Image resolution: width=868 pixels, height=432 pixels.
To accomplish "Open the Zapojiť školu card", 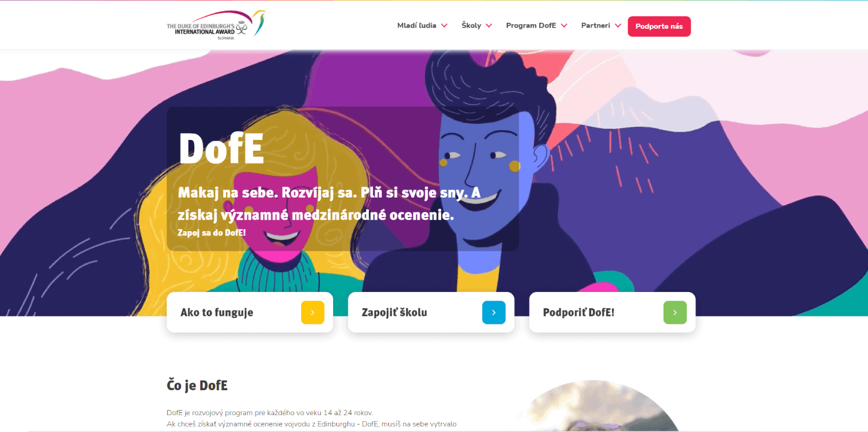I will 431,312.
